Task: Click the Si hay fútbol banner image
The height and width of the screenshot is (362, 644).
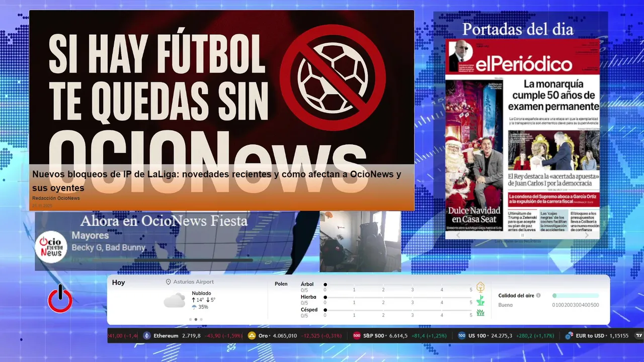Action: tap(221, 110)
